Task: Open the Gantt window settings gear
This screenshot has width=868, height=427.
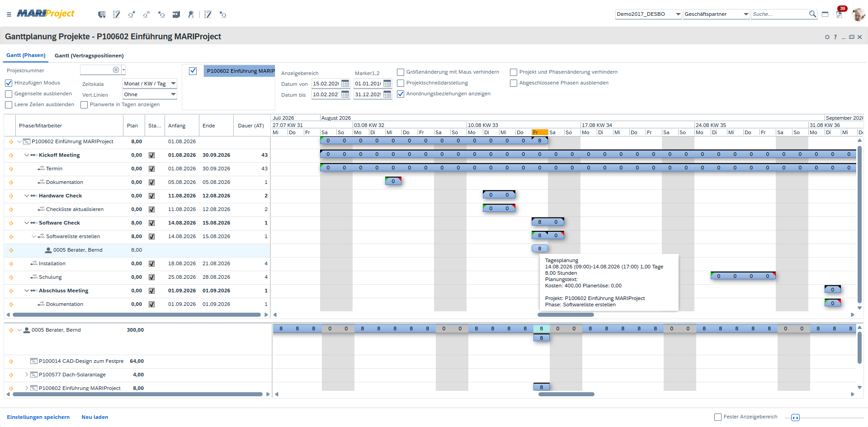Action: 827,37
